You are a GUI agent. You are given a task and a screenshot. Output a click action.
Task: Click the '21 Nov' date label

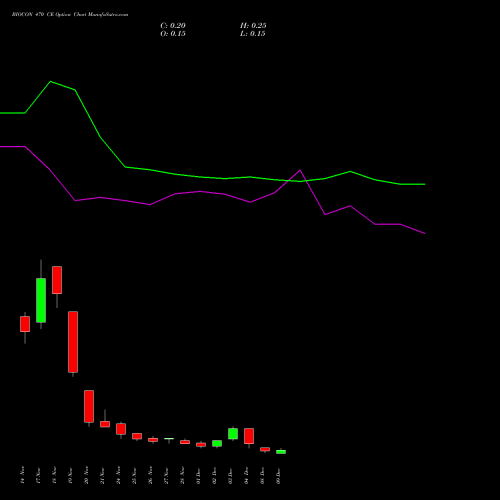102,475
